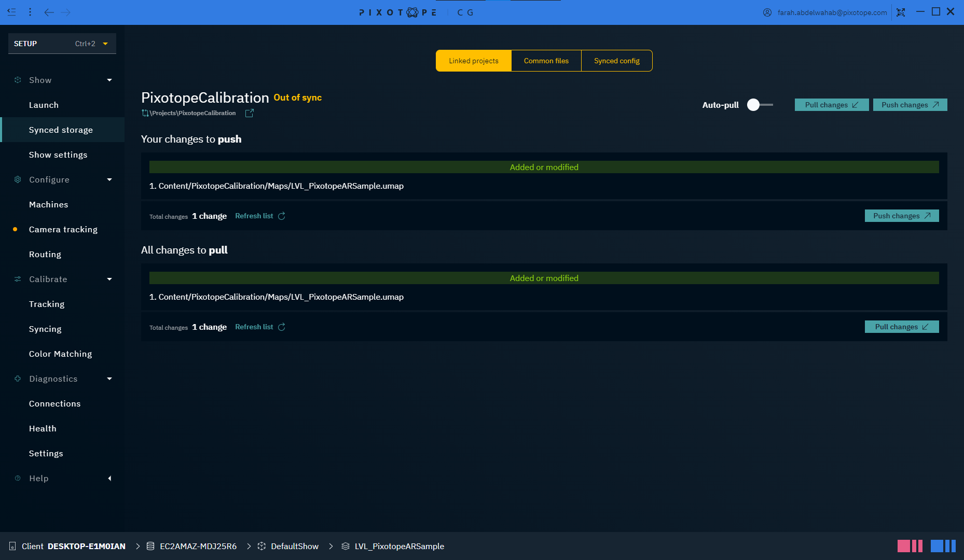This screenshot has height=560, width=964.
Task: Click DefaultShow in status bar
Action: point(295,546)
